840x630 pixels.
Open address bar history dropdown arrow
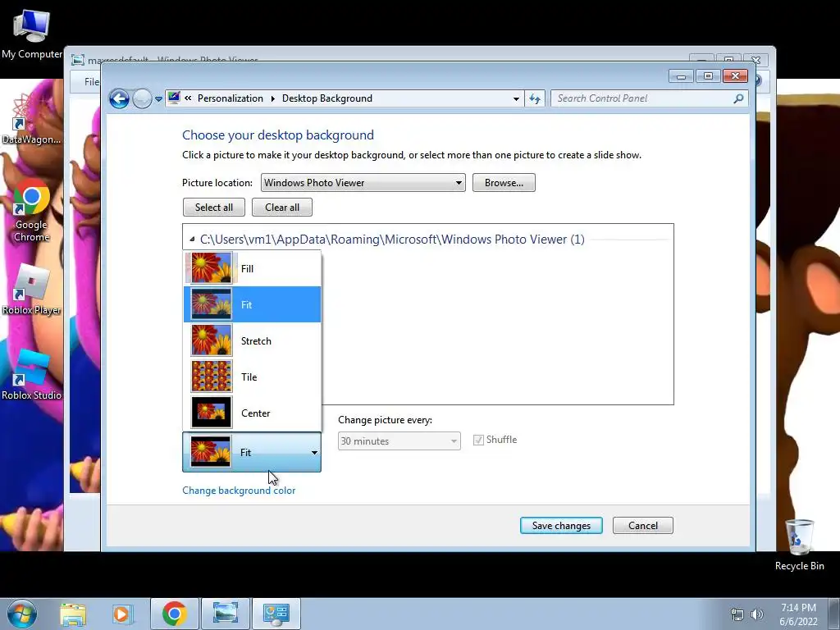(516, 99)
